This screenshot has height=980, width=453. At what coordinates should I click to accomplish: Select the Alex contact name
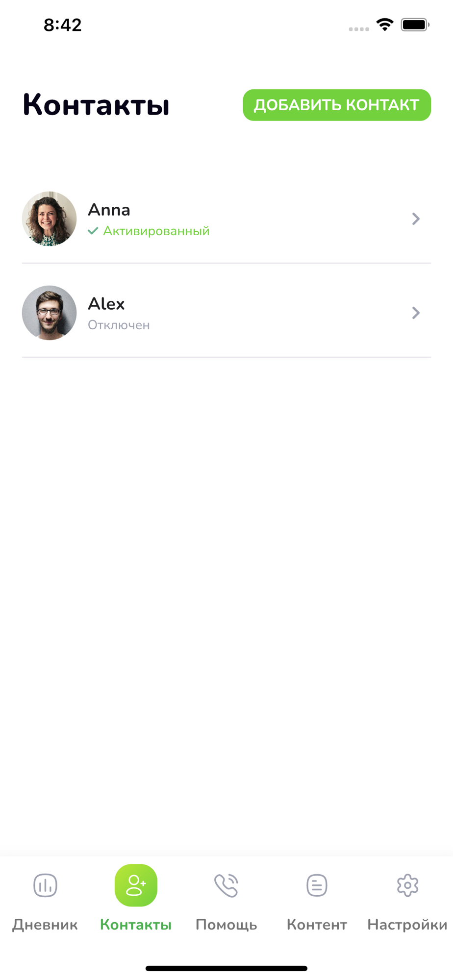pos(106,304)
